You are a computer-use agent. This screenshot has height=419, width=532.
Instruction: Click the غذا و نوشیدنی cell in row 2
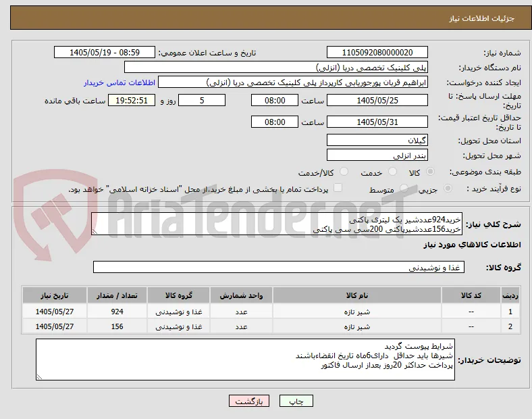pyautogui.click(x=179, y=326)
